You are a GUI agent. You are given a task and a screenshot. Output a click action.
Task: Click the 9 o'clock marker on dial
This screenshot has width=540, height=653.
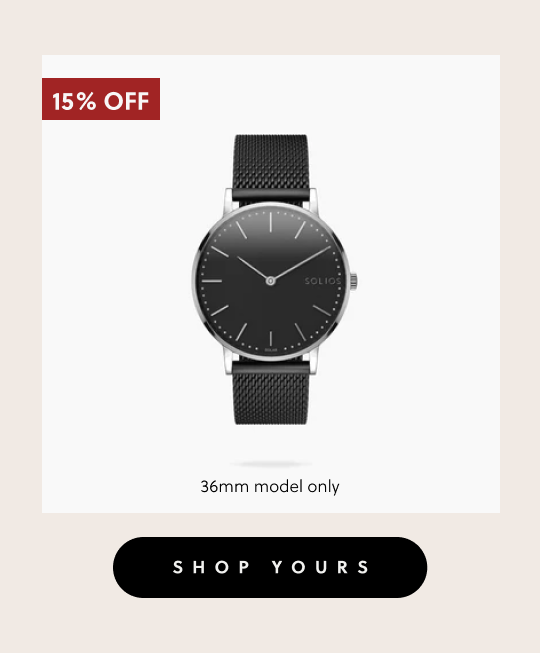(x=212, y=281)
